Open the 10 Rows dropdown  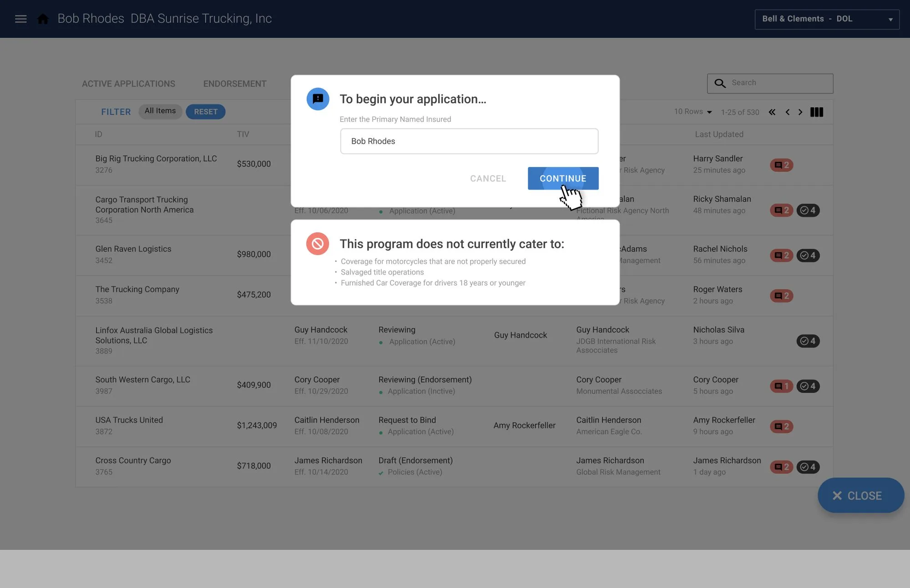[693, 111]
